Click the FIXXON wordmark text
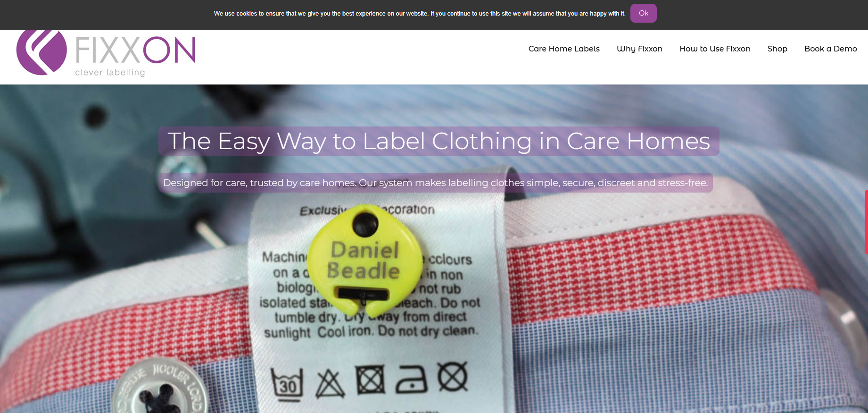This screenshot has width=868, height=413. coord(135,51)
